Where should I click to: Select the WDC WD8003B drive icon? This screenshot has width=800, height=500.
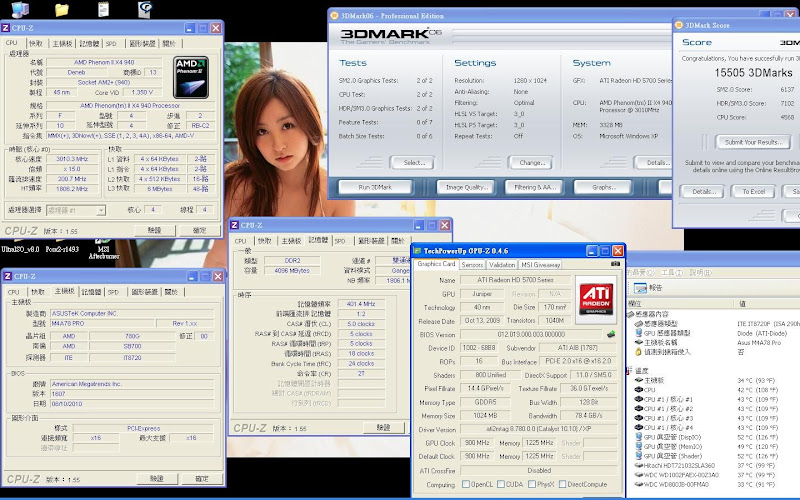point(638,484)
